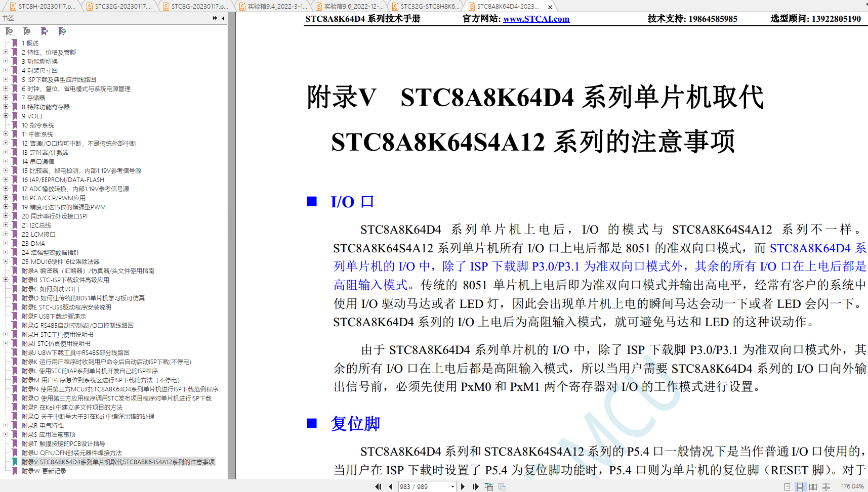Image resolution: width=868 pixels, height=492 pixels.
Task: Go to the previous page
Action: (391, 486)
